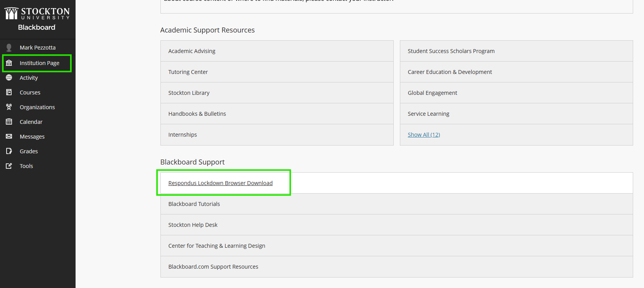This screenshot has width=644, height=288.
Task: Click the Calendar grid icon
Action: tap(9, 122)
